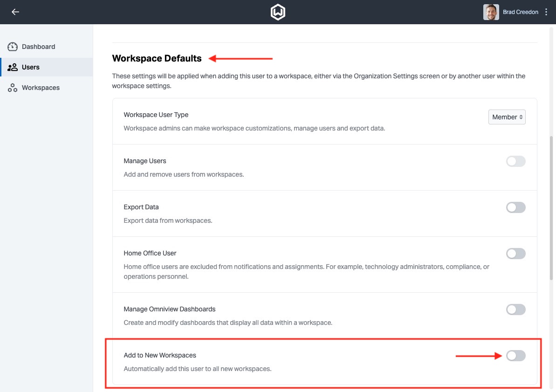The height and width of the screenshot is (392, 556).
Task: Switch on Add to New Workspaces
Action: (x=515, y=356)
